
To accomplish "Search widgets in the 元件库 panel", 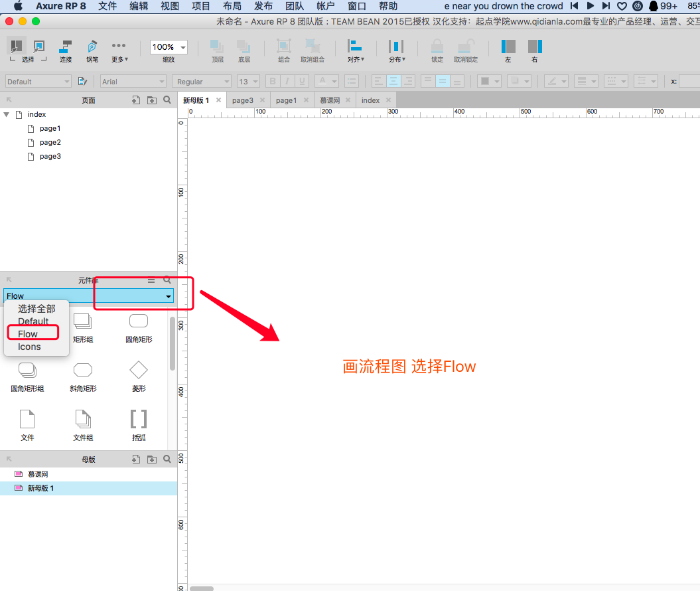I will tap(167, 280).
